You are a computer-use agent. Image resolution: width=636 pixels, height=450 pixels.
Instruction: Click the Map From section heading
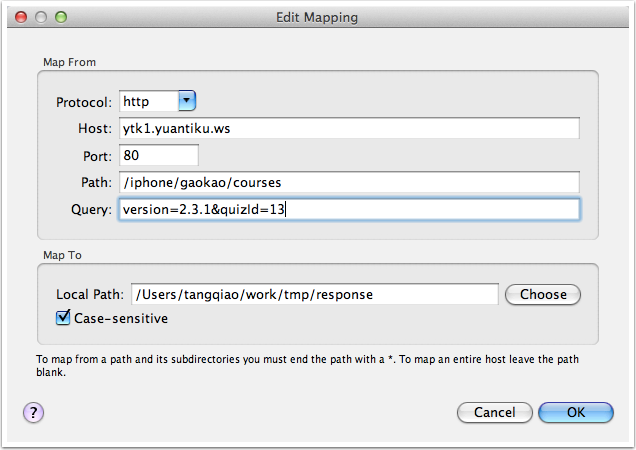click(69, 62)
